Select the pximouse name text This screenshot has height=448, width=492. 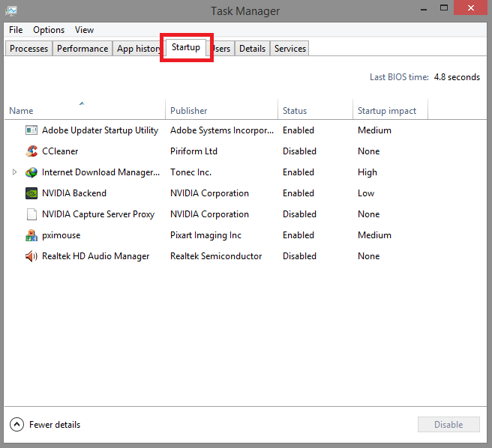61,235
